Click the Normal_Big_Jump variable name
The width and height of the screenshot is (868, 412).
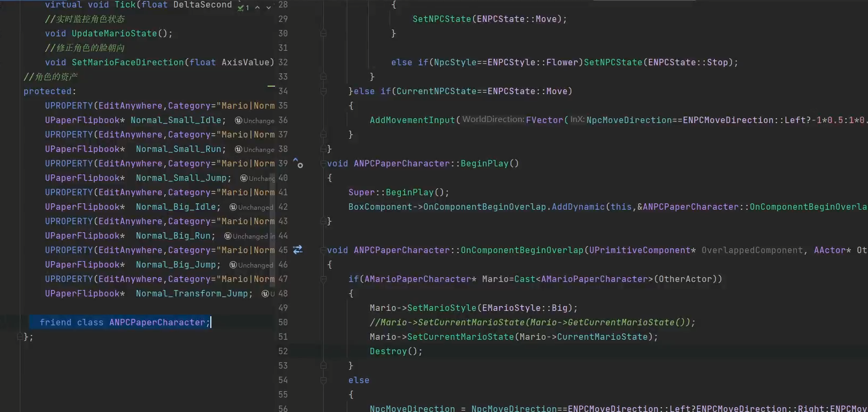[176, 264]
